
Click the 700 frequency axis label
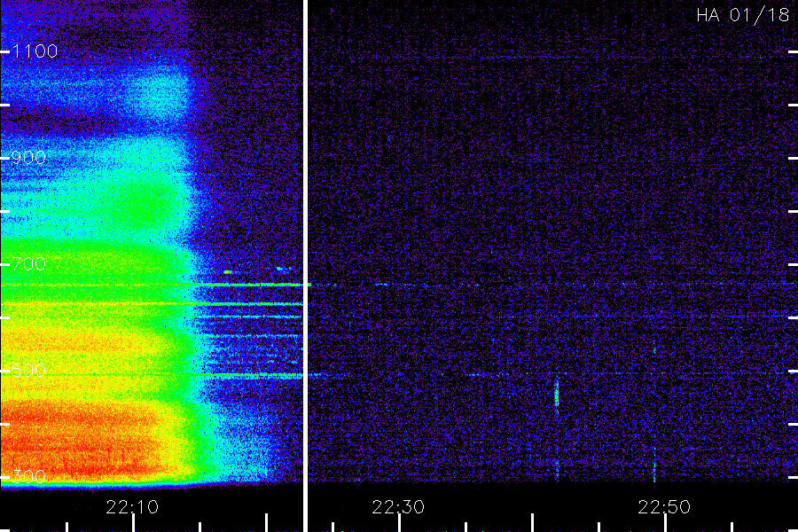click(28, 264)
